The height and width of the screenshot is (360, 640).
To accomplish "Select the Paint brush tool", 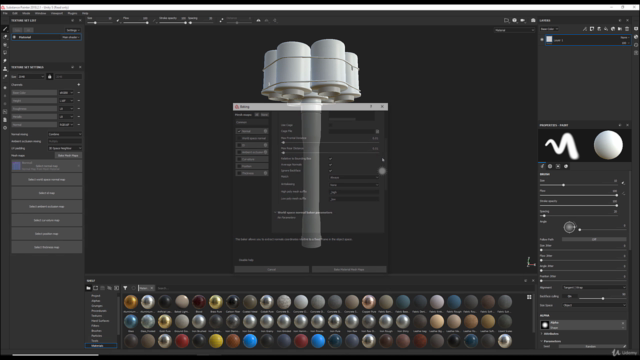I will click(5, 29).
